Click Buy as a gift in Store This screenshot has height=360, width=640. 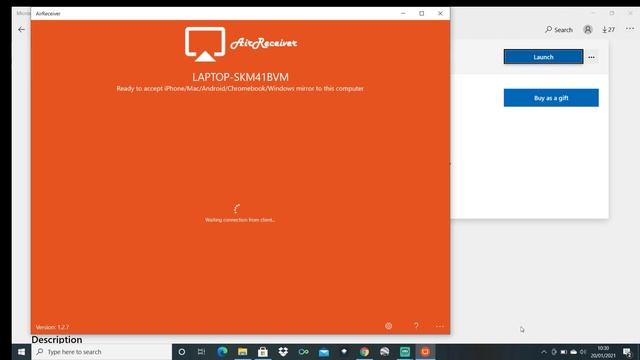tap(551, 98)
